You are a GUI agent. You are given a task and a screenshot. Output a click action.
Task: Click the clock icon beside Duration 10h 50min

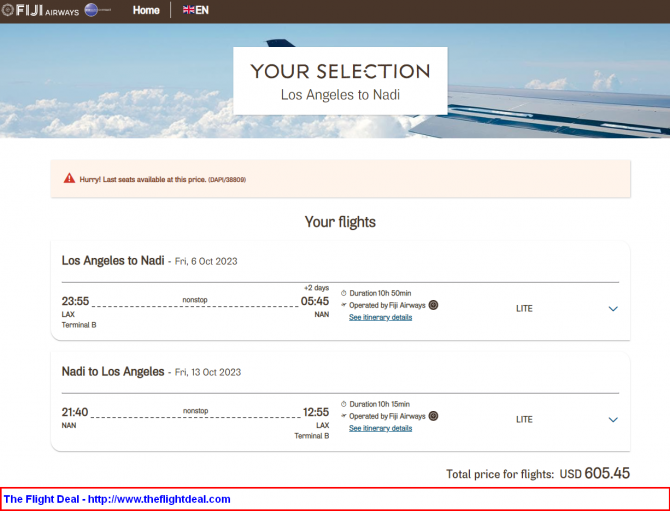click(344, 294)
